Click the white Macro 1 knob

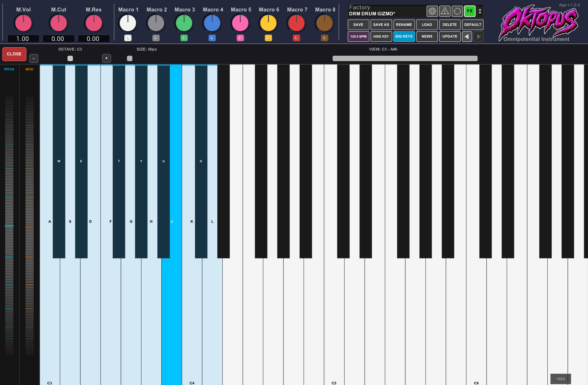[x=128, y=23]
